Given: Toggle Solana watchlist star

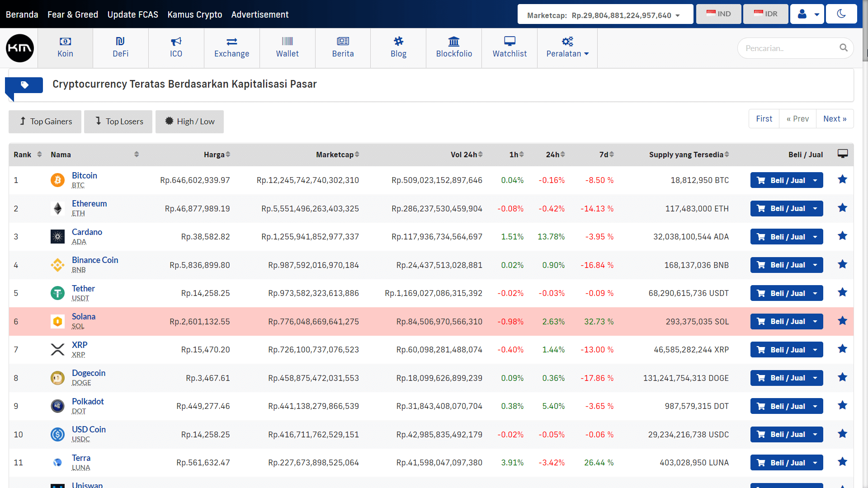Looking at the screenshot, I should [x=842, y=321].
